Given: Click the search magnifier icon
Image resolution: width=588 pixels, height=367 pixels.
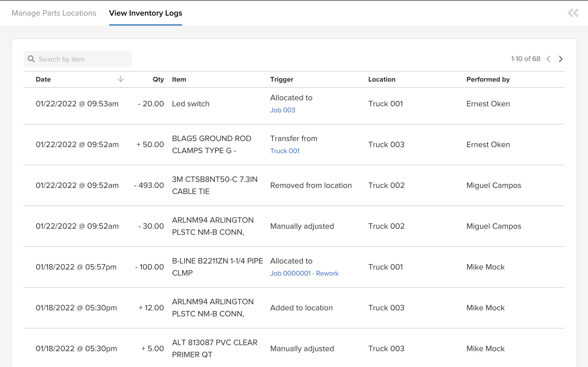Looking at the screenshot, I should [31, 59].
